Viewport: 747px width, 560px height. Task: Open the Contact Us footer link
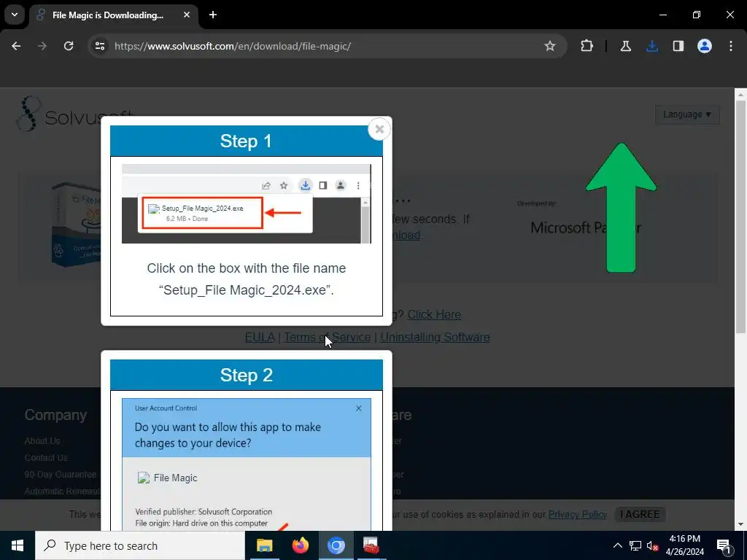tap(46, 458)
